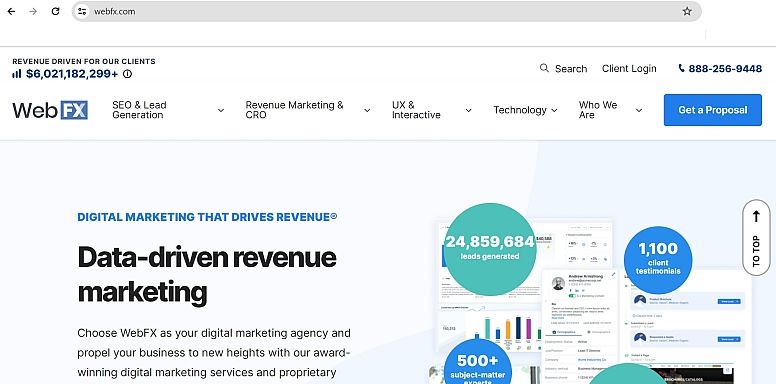Open the Technology menu

point(520,110)
